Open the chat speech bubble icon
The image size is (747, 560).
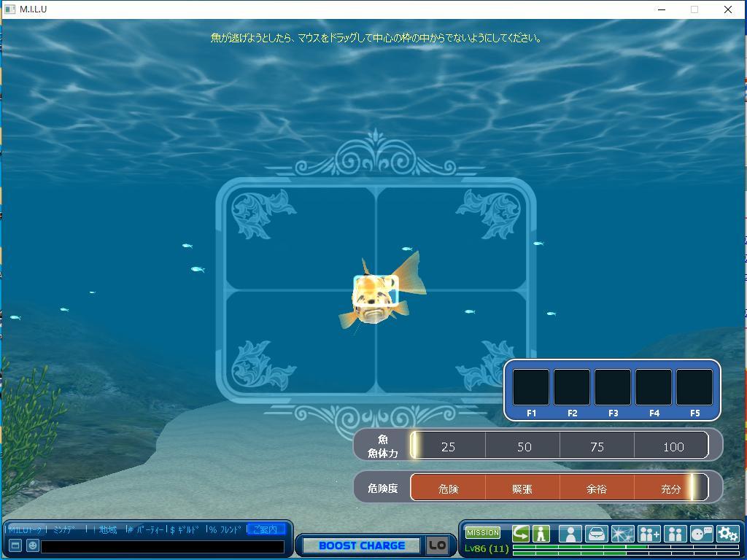click(701, 534)
